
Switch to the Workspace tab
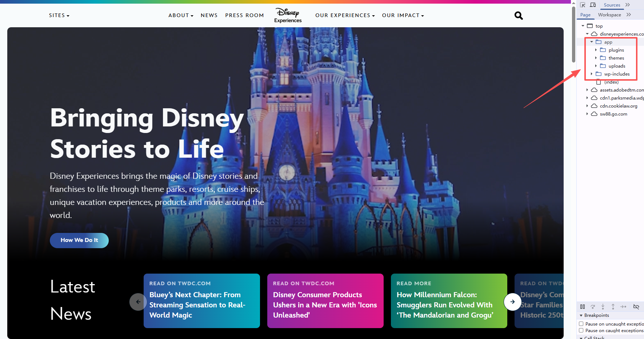coord(609,15)
